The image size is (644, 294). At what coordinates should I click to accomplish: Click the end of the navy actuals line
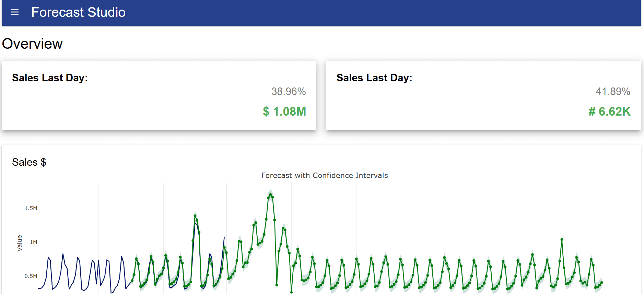[224, 237]
